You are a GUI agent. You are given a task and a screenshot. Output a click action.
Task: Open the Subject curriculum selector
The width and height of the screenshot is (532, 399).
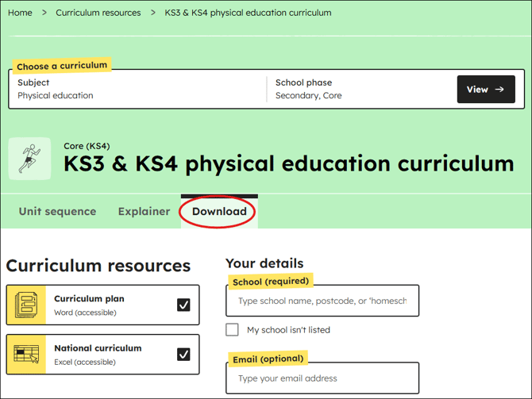(137, 89)
